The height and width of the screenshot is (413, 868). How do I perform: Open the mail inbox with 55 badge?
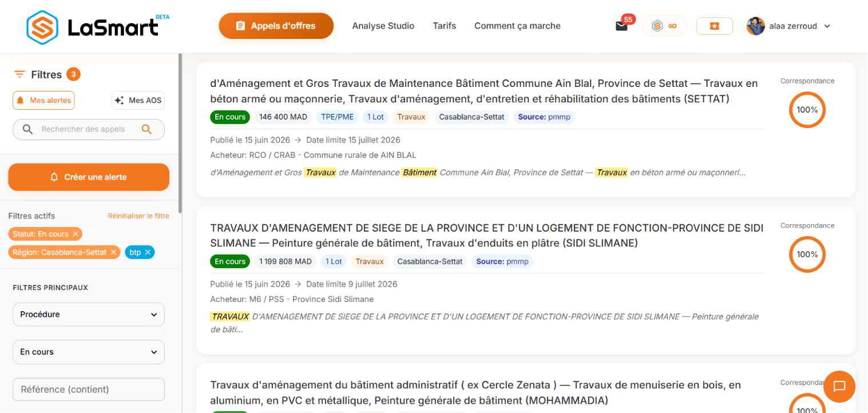[x=621, y=26]
